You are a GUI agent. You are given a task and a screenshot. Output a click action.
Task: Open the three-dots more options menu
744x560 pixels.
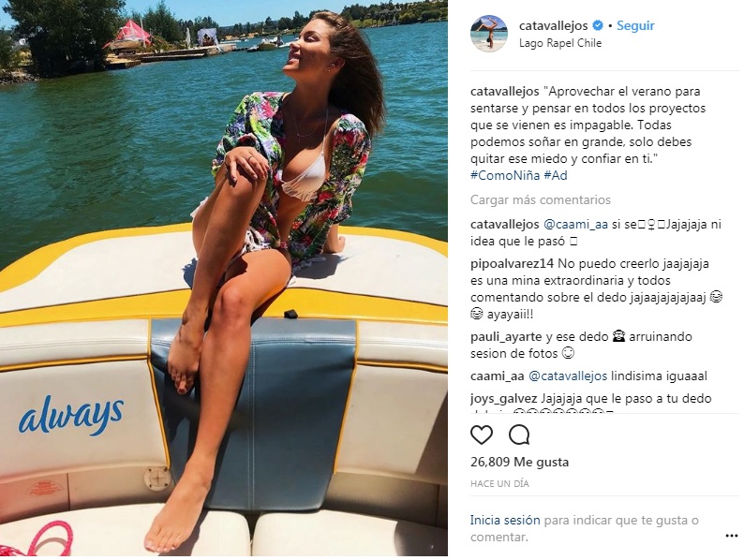tap(732, 536)
